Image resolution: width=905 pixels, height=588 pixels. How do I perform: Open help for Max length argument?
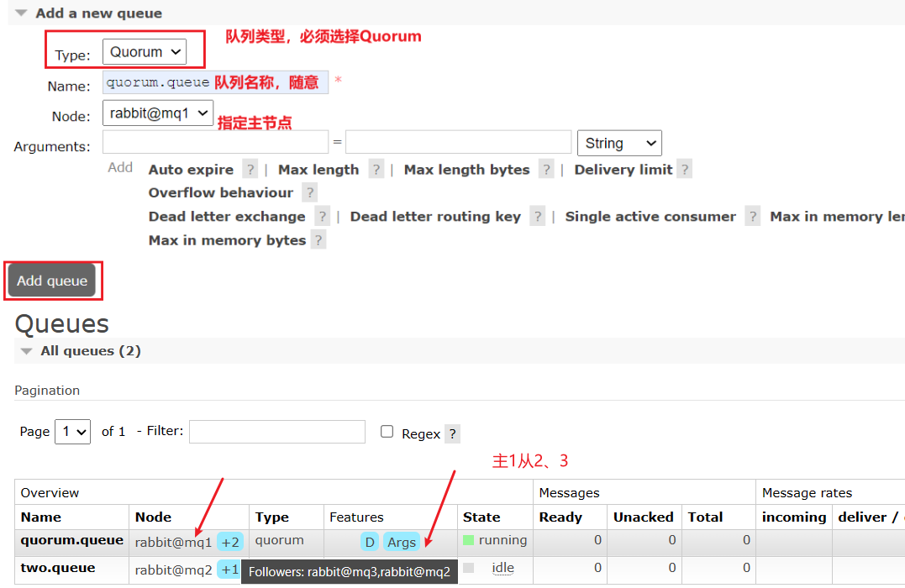tap(376, 170)
